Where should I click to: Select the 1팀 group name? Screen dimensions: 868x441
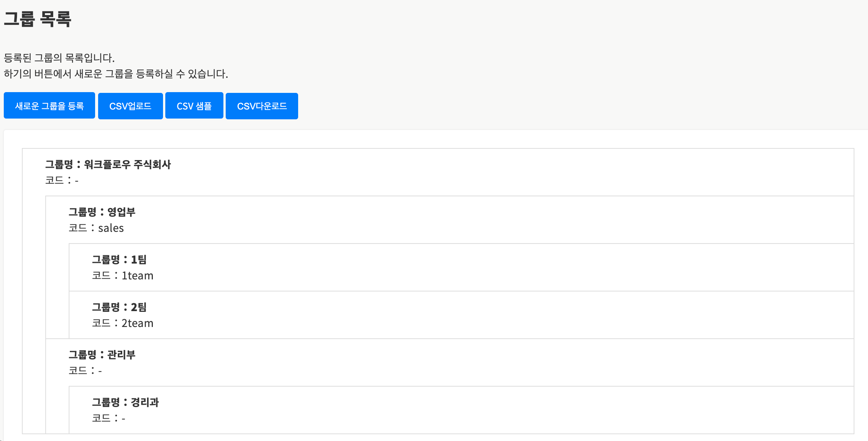point(139,259)
